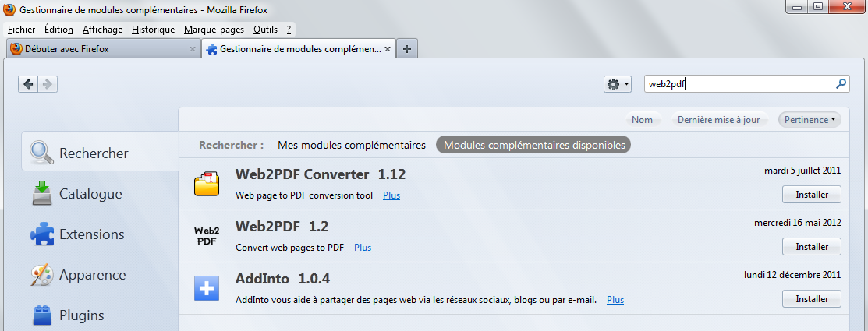This screenshot has height=331, width=868.
Task: Open the Marque-pages menu
Action: pyautogui.click(x=214, y=30)
